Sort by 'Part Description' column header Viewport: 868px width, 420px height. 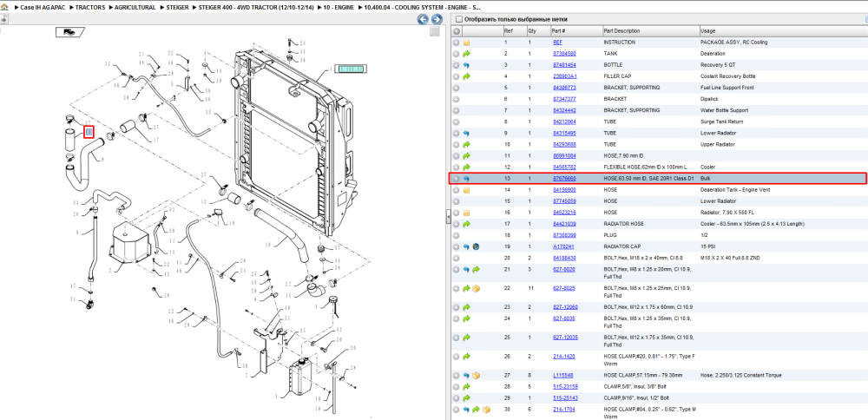click(621, 31)
